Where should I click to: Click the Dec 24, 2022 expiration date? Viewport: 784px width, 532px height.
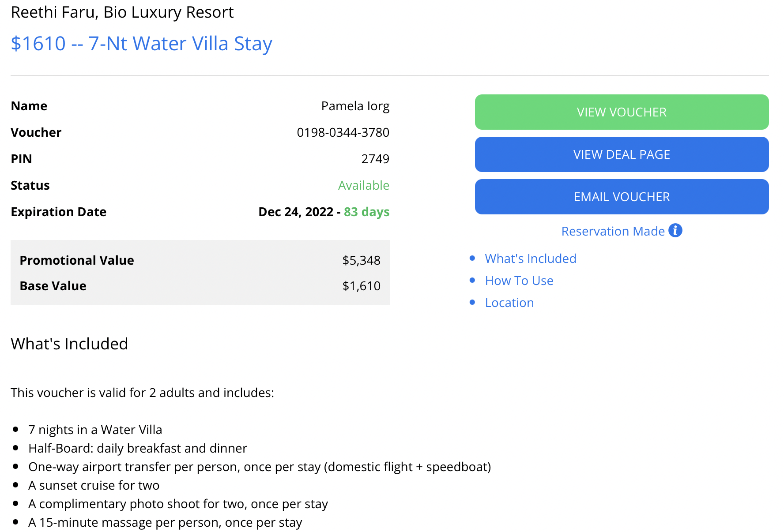click(296, 212)
